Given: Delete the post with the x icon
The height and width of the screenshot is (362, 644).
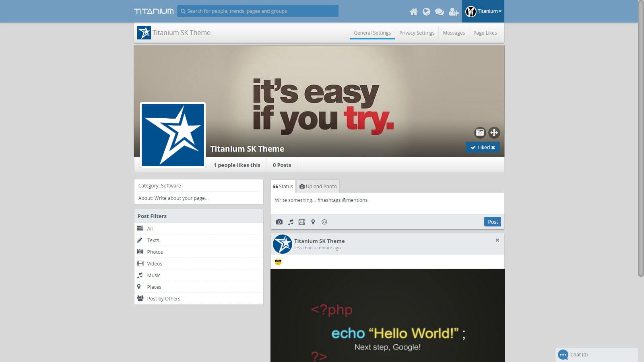Looking at the screenshot, I should [x=497, y=240].
